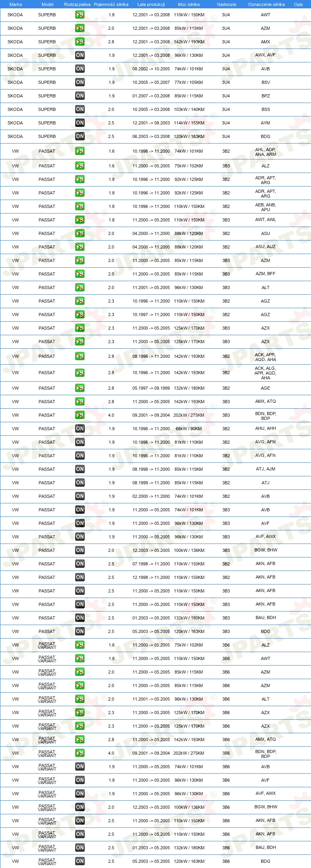The height and width of the screenshot is (868, 311).
Task: Click the Opis column header
Action: coord(298,4)
